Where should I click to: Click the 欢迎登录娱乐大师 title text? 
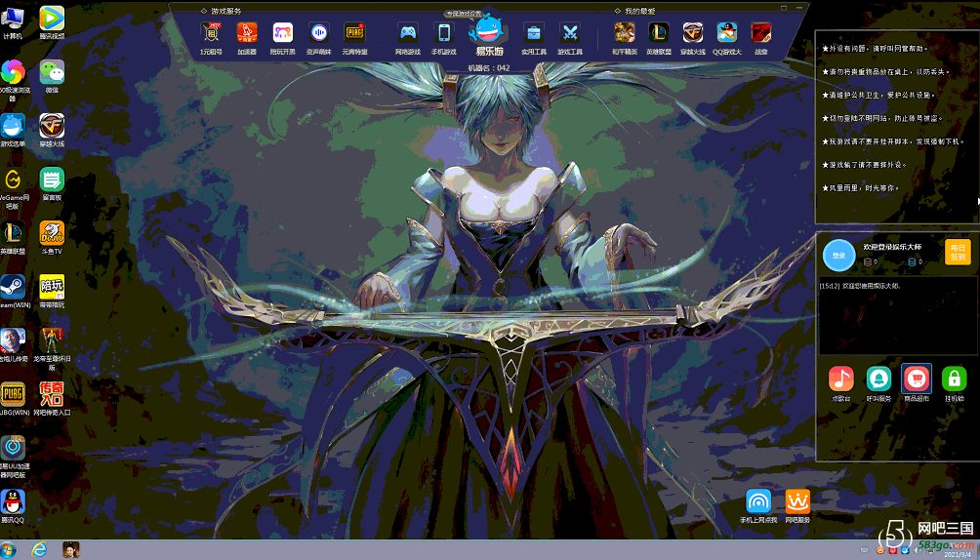(892, 247)
